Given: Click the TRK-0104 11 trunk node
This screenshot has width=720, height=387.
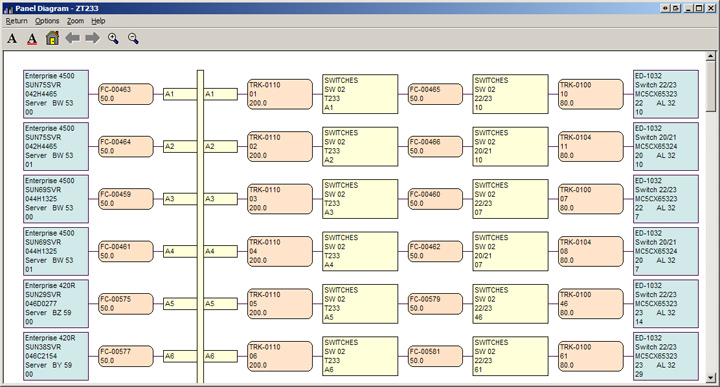Looking at the screenshot, I should point(591,146).
